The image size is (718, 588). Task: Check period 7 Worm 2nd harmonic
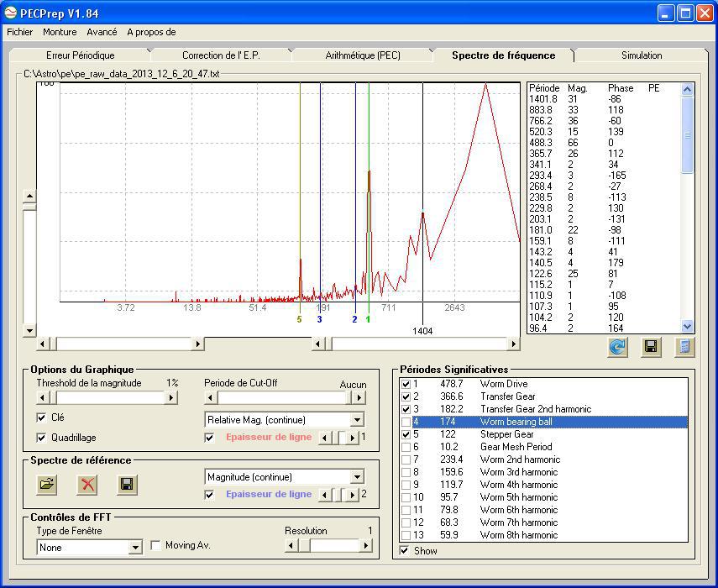[x=406, y=459]
